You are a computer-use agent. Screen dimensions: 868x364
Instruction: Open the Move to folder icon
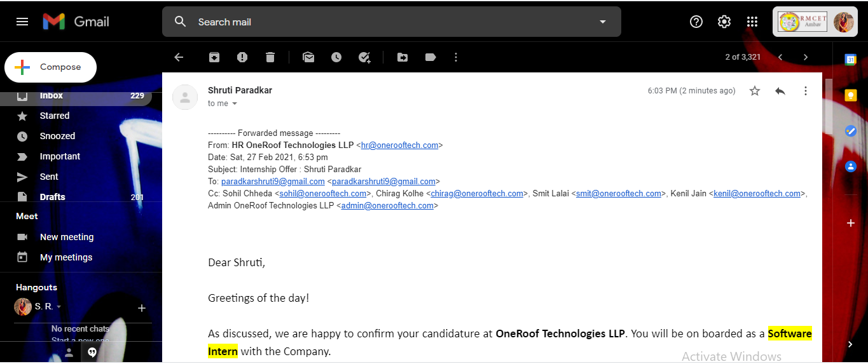tap(403, 57)
